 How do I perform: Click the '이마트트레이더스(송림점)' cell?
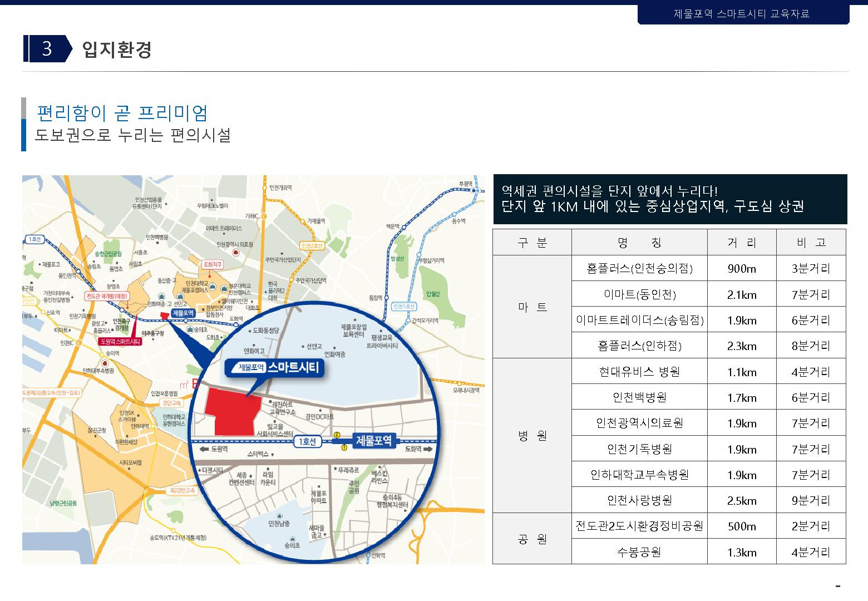click(x=640, y=320)
